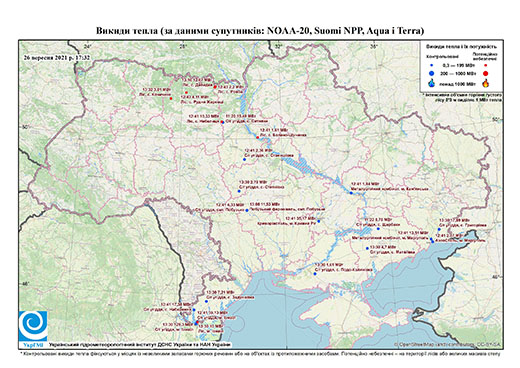Click the OpenStreetMap contributors attribution
The height and width of the screenshot is (368, 520).
448,344
